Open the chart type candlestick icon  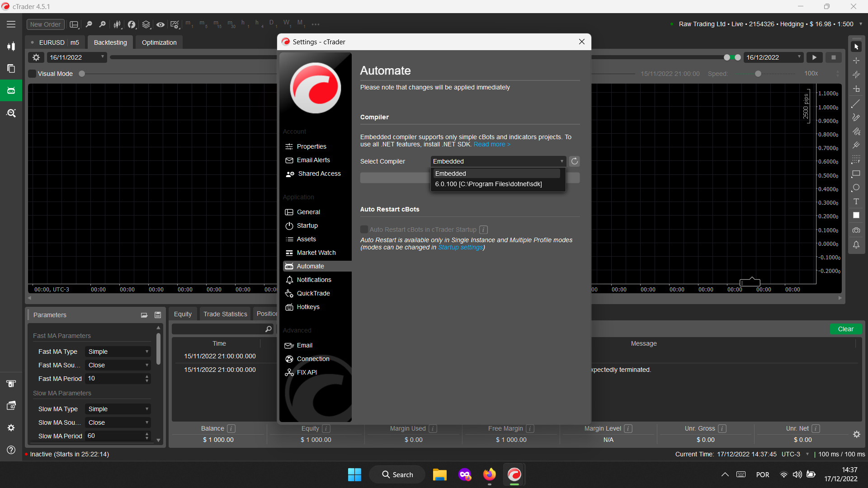tap(117, 24)
